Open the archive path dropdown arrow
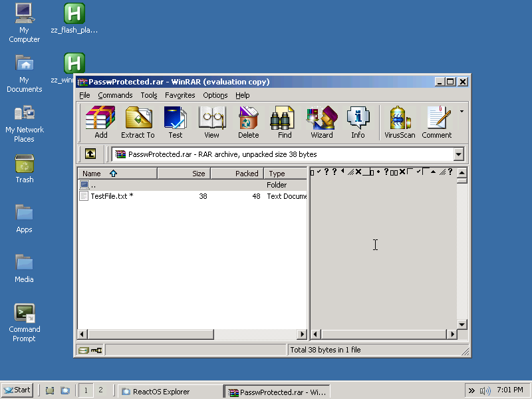Viewport: 532px width, 399px height. click(459, 154)
